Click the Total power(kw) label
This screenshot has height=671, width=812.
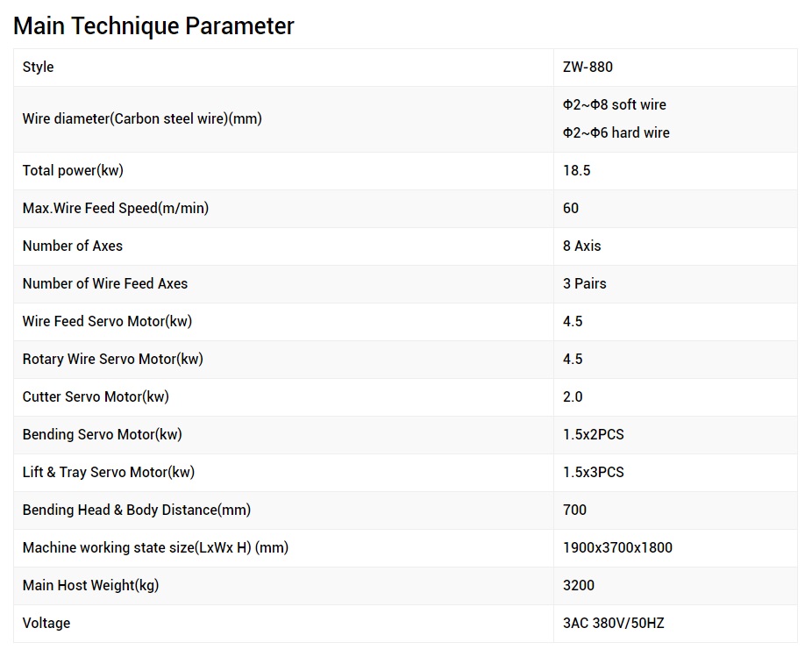(x=73, y=171)
